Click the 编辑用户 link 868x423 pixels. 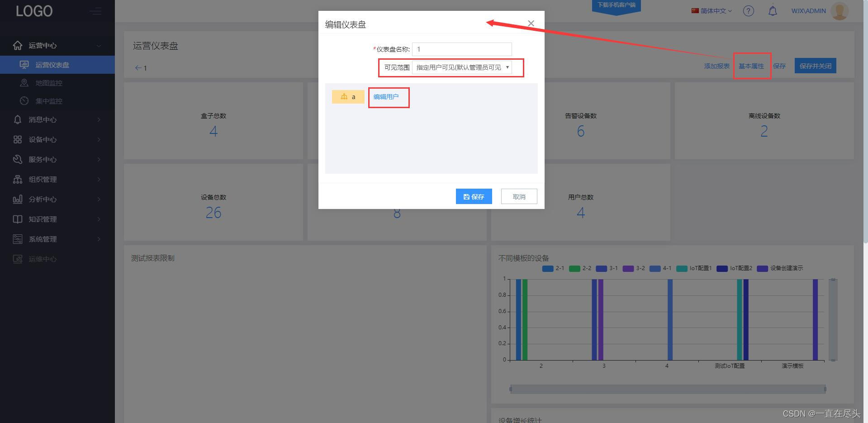386,97
